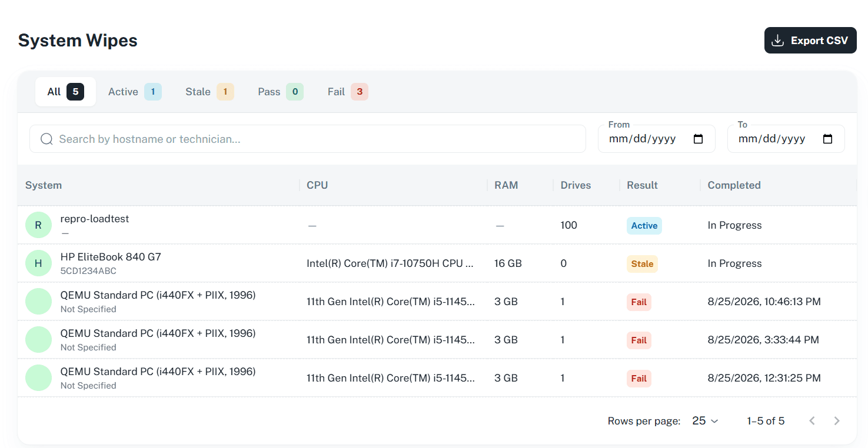Click completed time 8/25/2026, 12:31:25 PM
Viewport: 868px width, 448px height.
click(x=764, y=378)
